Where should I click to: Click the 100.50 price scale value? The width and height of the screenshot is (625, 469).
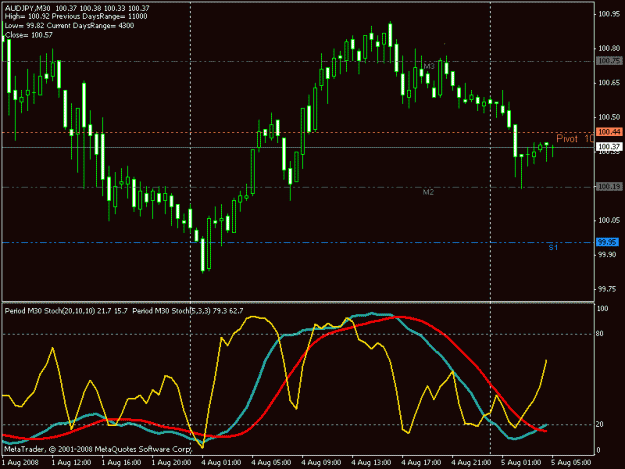pyautogui.click(x=609, y=117)
